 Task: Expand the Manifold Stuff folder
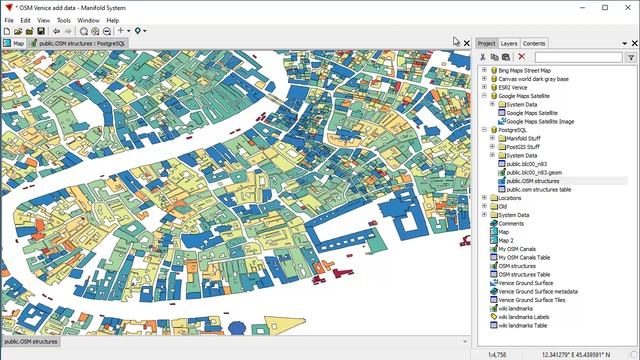coord(492,138)
